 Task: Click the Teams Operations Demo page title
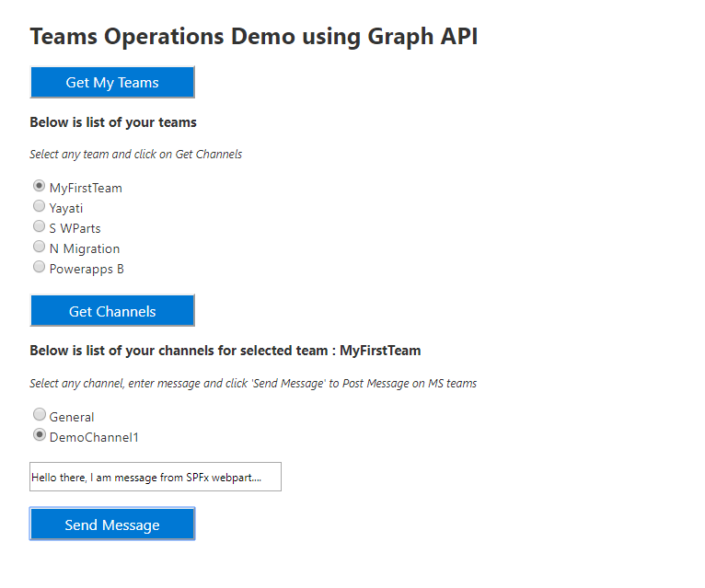click(254, 37)
